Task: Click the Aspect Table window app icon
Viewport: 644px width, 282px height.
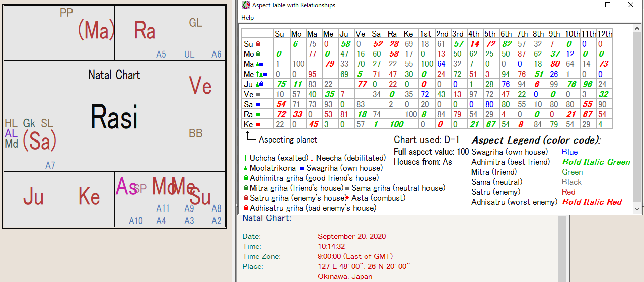Action: coord(245,5)
